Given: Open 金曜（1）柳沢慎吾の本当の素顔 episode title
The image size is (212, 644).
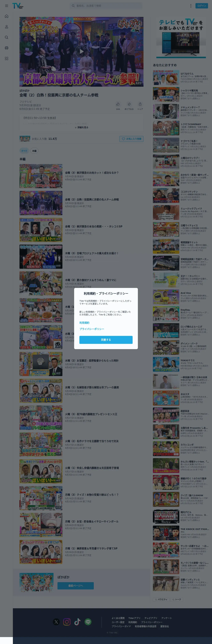Looking at the screenshot, I should pos(94,226).
